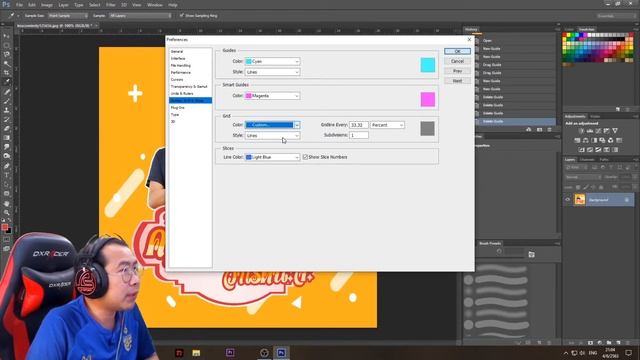Screen dimensions: 640x360
Task: Click the round OBS taskbar icon
Action: point(264,352)
